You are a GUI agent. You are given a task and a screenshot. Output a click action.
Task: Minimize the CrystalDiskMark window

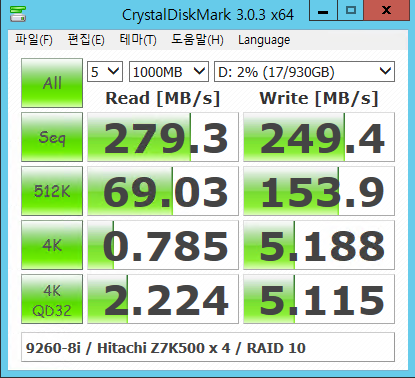point(323,11)
